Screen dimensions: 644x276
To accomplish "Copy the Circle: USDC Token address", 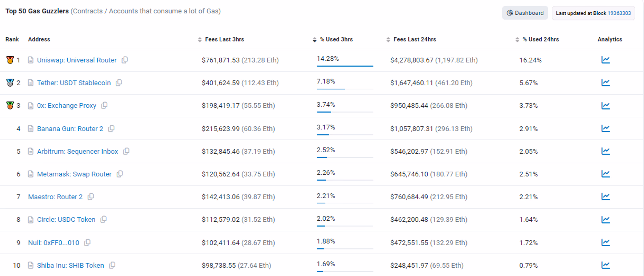I will (x=103, y=219).
